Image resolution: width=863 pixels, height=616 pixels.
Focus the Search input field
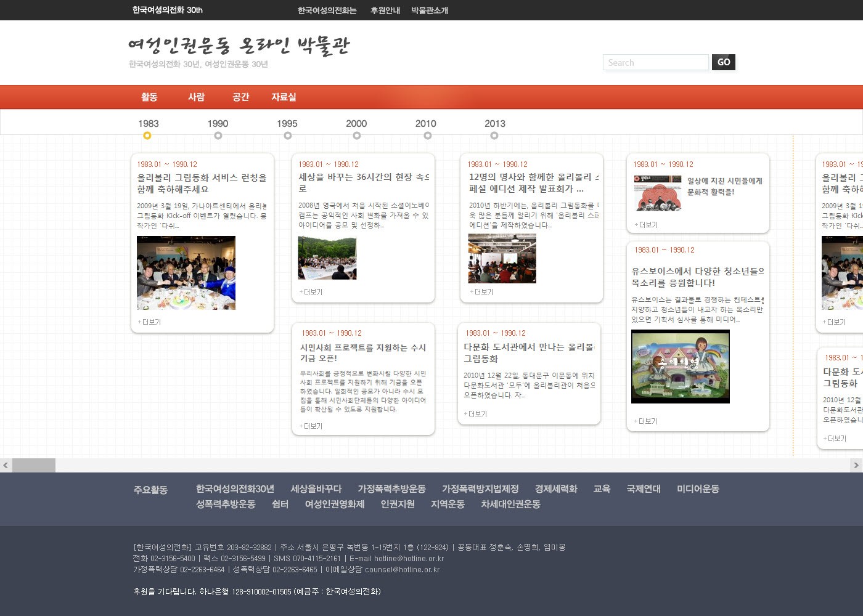click(655, 62)
